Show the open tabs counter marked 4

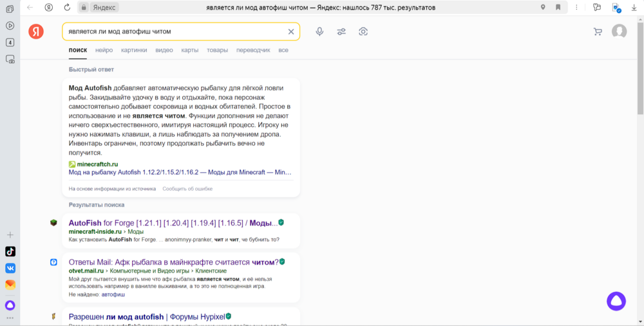click(10, 43)
